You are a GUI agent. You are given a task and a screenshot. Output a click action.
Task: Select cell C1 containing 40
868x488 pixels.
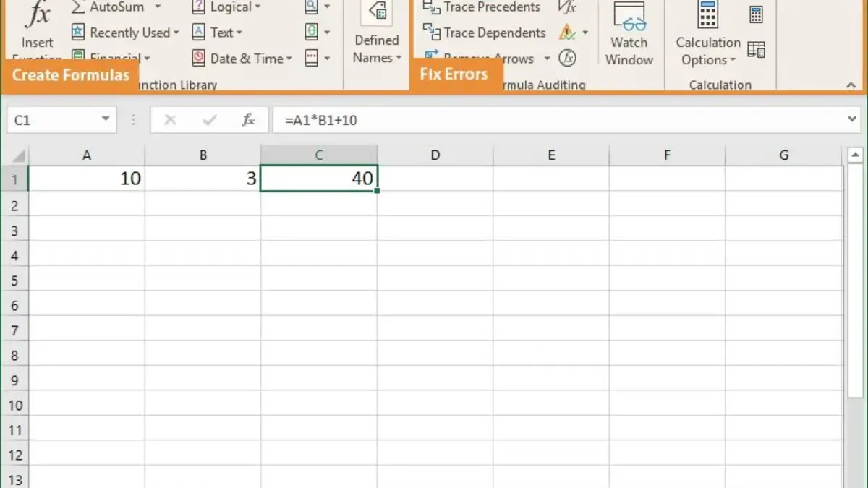pyautogui.click(x=319, y=179)
